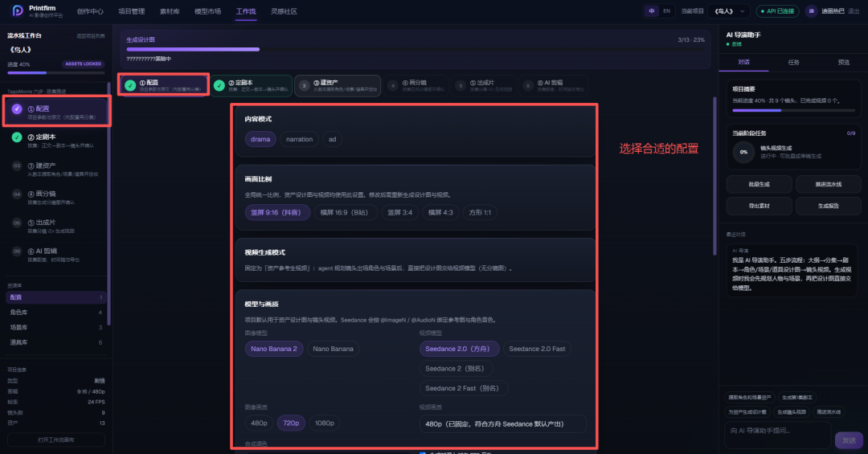868x454 pixels.
Task: Select the 工作流 navigation tab
Action: pyautogui.click(x=246, y=11)
